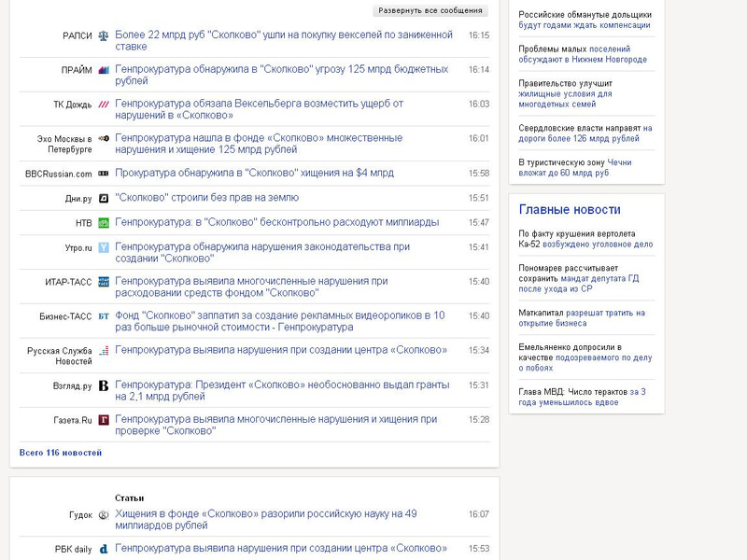This screenshot has width=747, height=560.
Task: Open sidebar story Свердловские власти дороги
Action: coord(585,133)
